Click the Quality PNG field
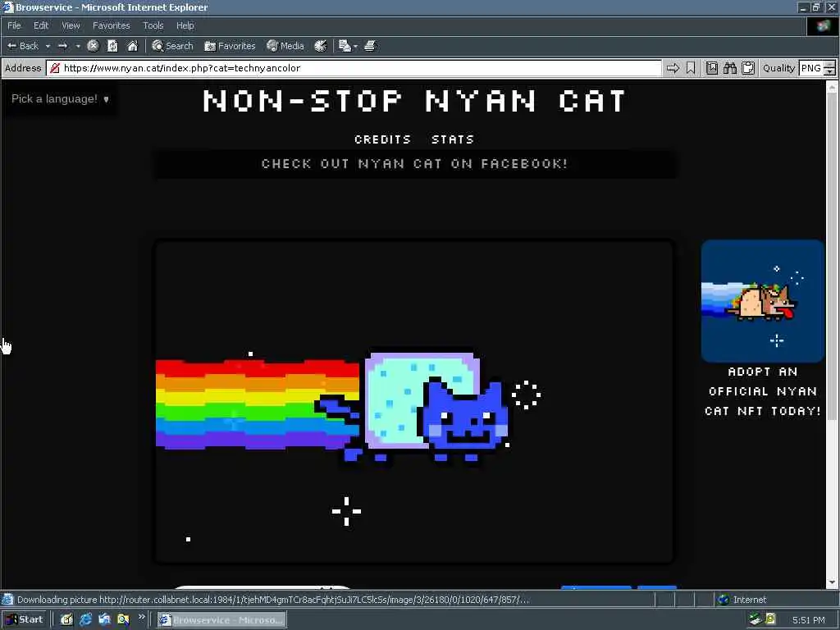 tap(811, 68)
